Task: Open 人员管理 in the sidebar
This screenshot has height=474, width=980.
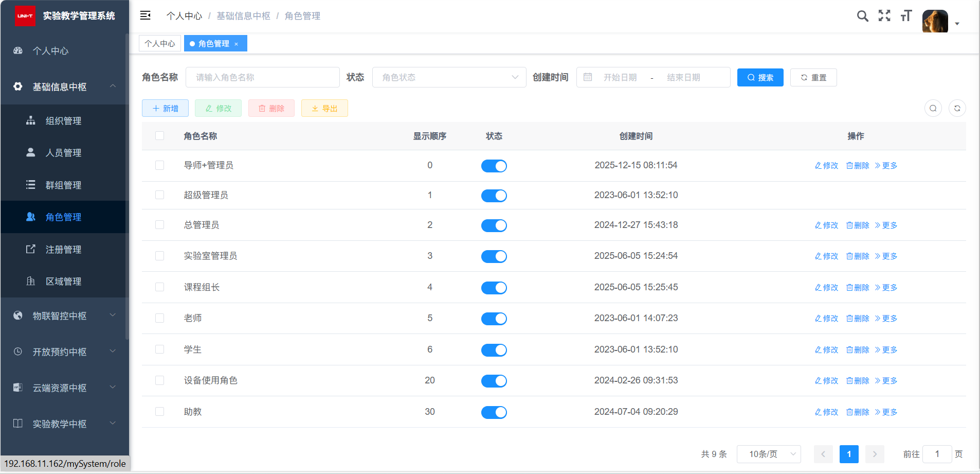Action: [x=63, y=153]
